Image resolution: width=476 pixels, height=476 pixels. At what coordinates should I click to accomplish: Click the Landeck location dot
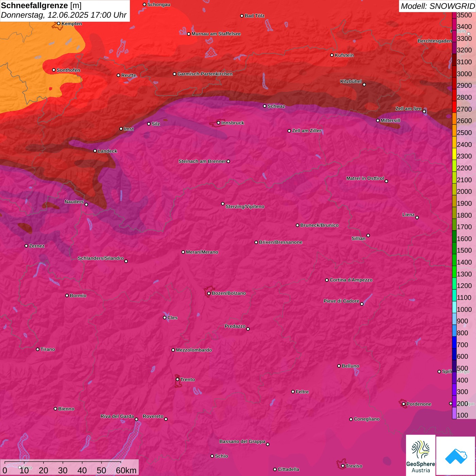point(95,151)
